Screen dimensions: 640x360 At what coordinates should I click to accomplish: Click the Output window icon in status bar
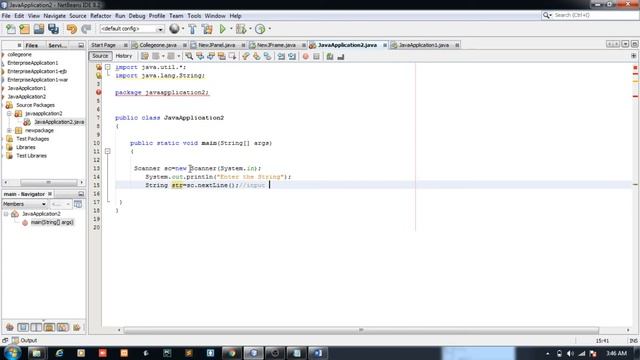pyautogui.click(x=15, y=340)
